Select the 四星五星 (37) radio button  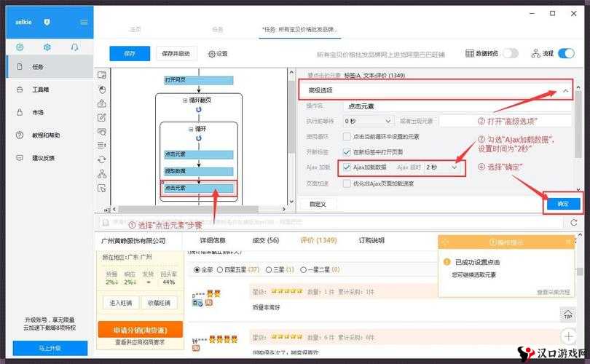click(220, 270)
